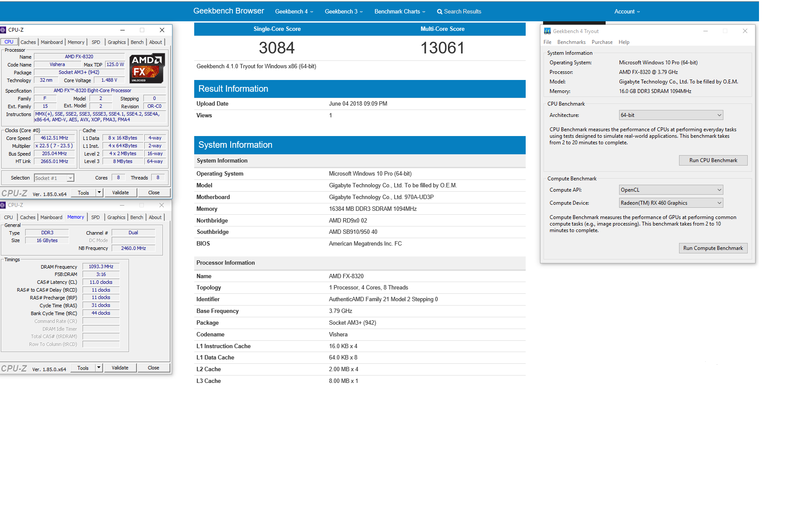Click the Core Speed value field
The height and width of the screenshot is (522, 812).
tap(54, 138)
